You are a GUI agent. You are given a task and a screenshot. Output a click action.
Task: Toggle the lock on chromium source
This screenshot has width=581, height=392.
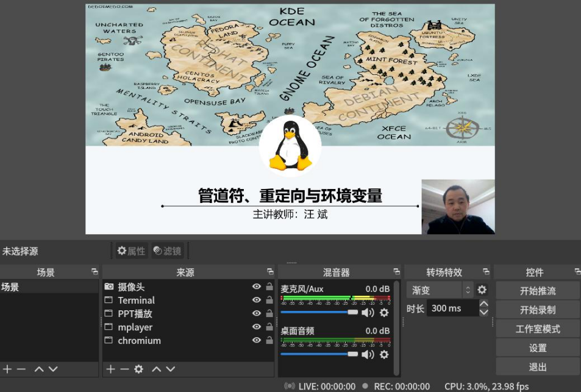269,340
